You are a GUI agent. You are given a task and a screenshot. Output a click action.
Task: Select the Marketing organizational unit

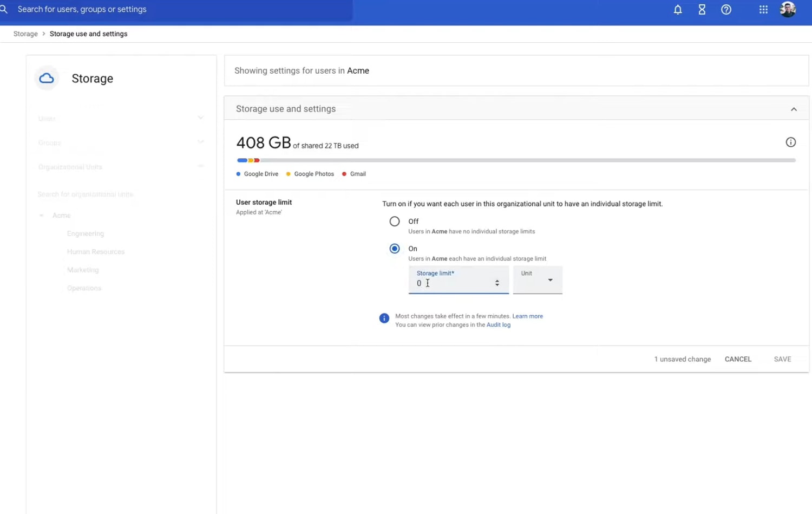tap(83, 270)
